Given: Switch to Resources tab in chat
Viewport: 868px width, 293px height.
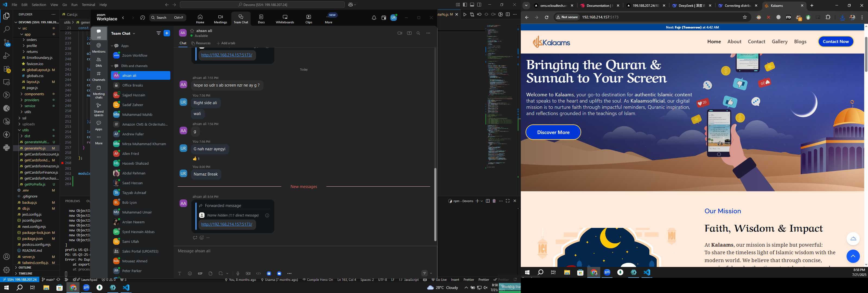Looking at the screenshot, I should [201, 43].
